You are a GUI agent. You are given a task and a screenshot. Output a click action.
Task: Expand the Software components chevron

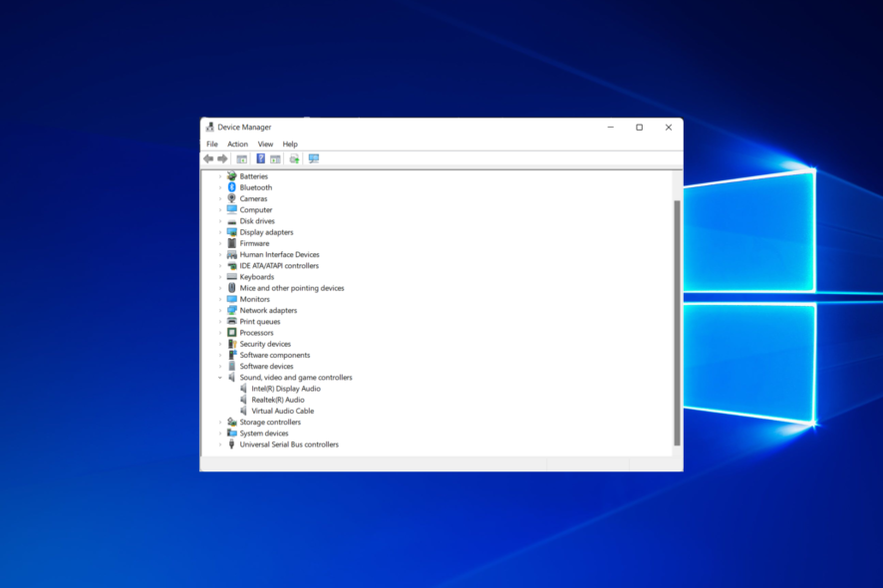(x=220, y=355)
